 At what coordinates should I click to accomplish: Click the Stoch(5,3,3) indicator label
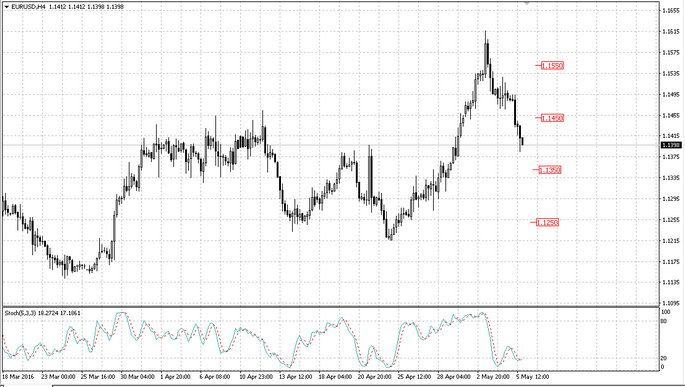(20, 313)
